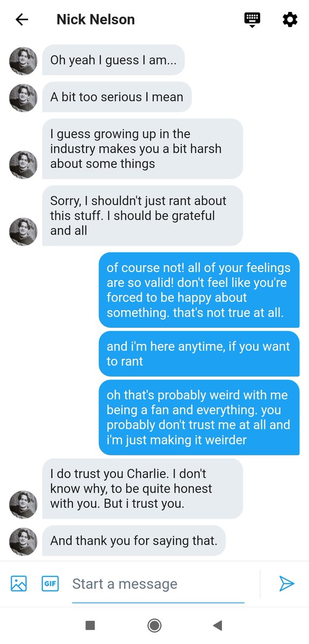Select "and i'm here anytime" blue bubble
Image resolution: width=309 pixels, height=644 pixels.
pyautogui.click(x=199, y=354)
